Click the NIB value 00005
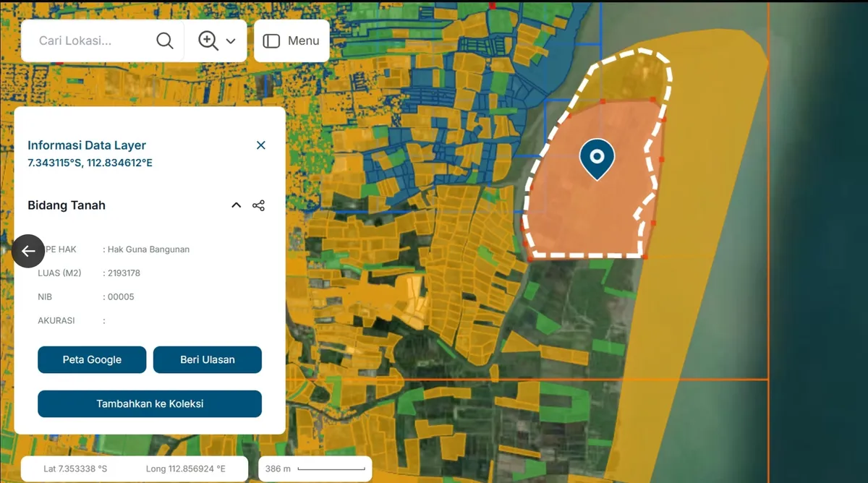This screenshot has height=483, width=868. coord(121,296)
